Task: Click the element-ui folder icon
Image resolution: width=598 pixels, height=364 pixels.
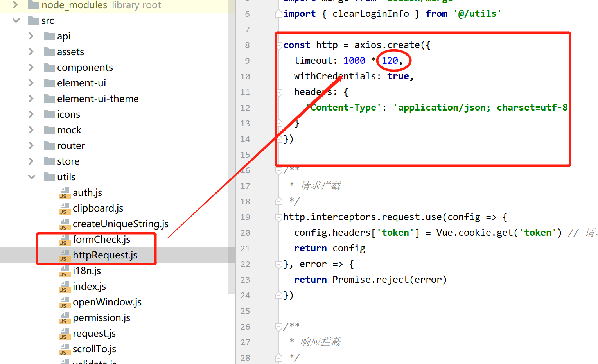Action: tap(49, 83)
